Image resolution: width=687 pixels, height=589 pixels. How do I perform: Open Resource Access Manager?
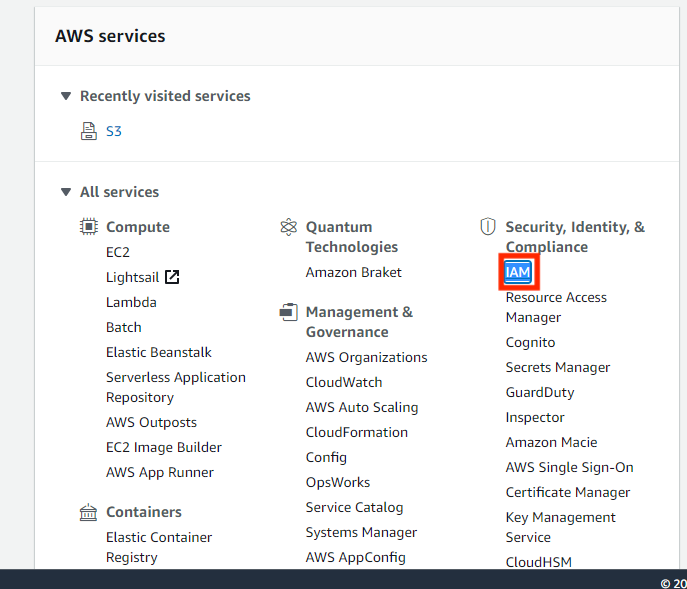pyautogui.click(x=556, y=307)
